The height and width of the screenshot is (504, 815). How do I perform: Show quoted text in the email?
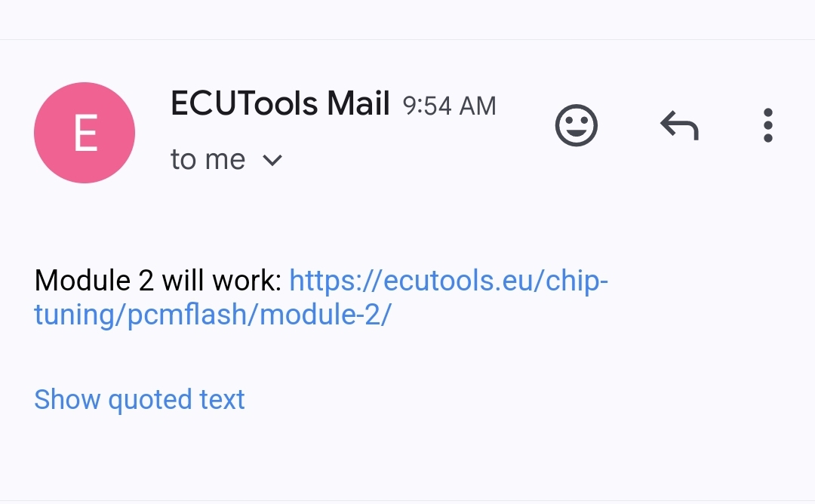(x=140, y=399)
